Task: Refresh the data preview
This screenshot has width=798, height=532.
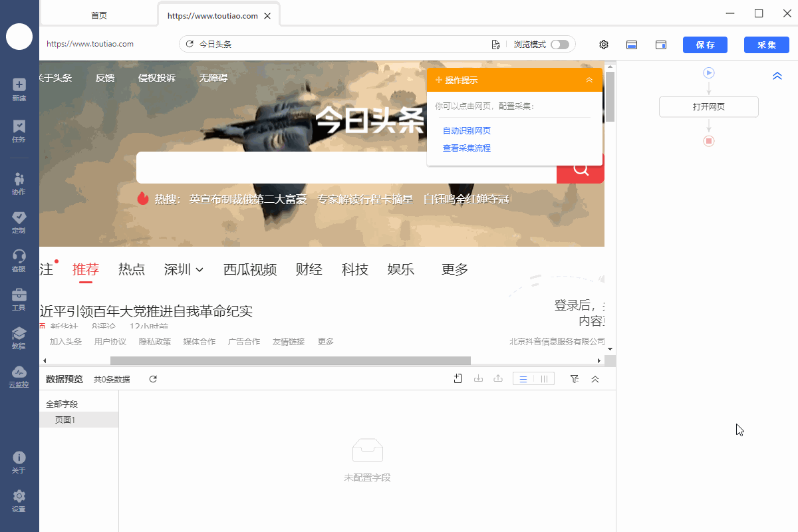Action: click(153, 379)
